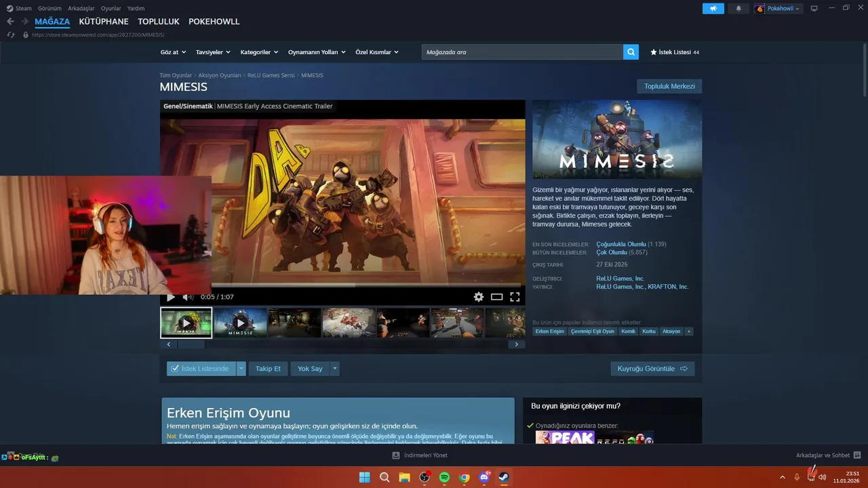Click the Steam icon in the taskbar

(504, 477)
